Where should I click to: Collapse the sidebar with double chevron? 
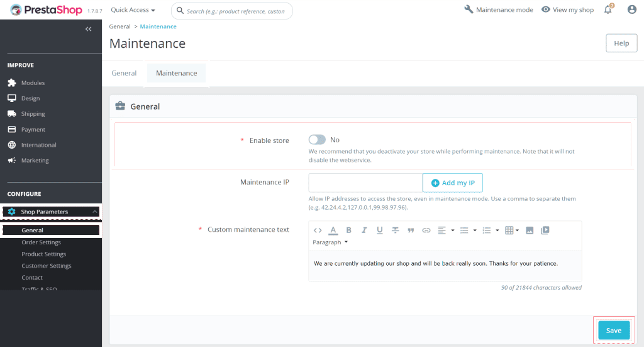pyautogui.click(x=88, y=29)
